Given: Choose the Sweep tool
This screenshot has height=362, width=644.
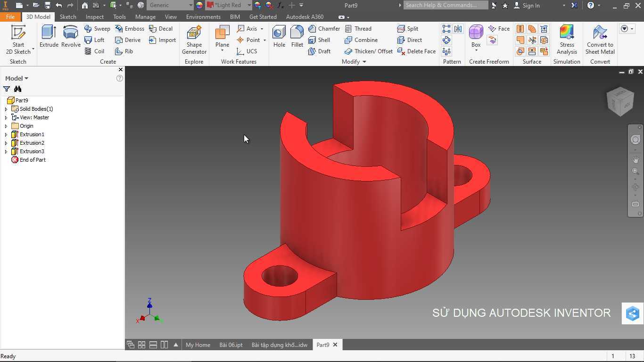Looking at the screenshot, I should (x=97, y=29).
